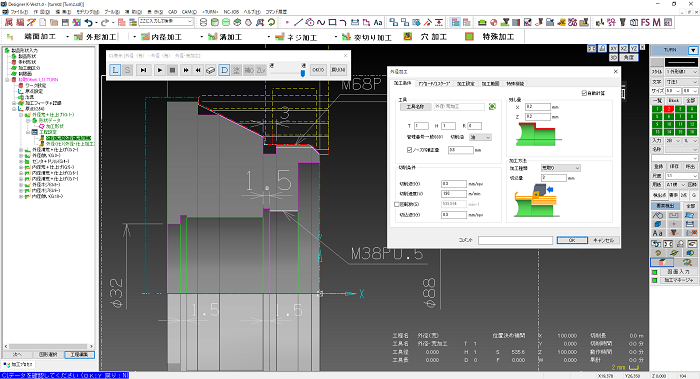Click the 穴加工 hole machining icon
This screenshot has width=700, height=379.
pyautogui.click(x=408, y=37)
